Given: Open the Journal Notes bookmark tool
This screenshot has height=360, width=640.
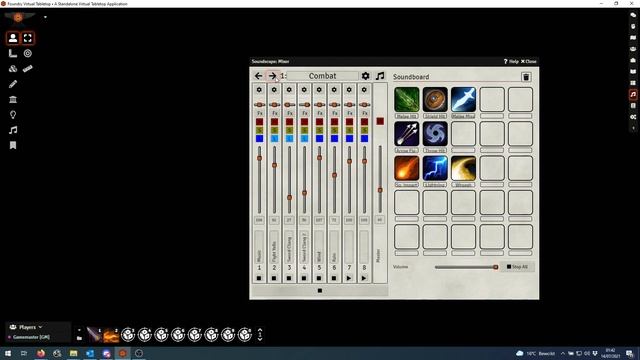Looking at the screenshot, I should click(x=13, y=145).
